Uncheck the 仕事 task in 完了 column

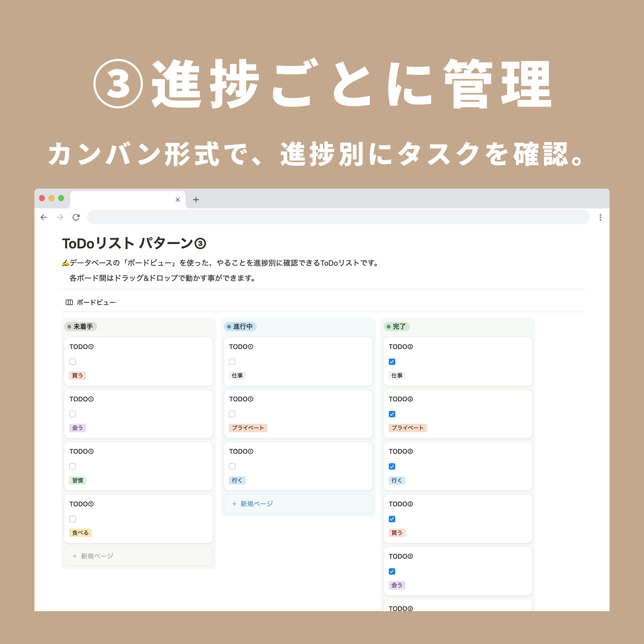(392, 362)
